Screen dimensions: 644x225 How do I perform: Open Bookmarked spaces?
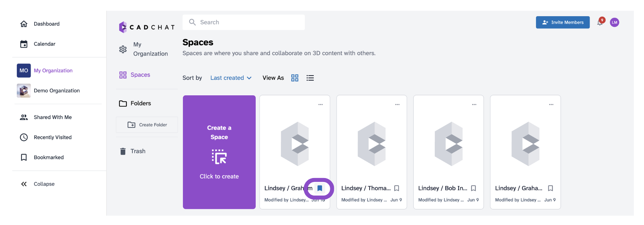(x=49, y=157)
